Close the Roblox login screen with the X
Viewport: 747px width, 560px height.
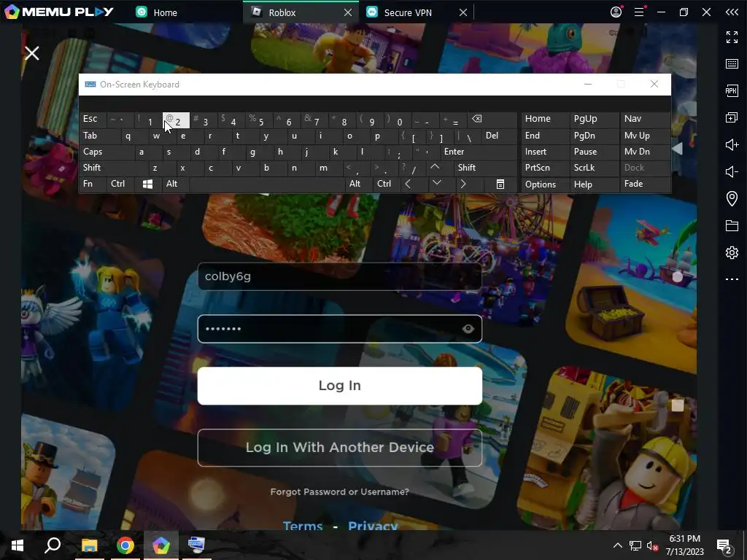pyautogui.click(x=32, y=52)
